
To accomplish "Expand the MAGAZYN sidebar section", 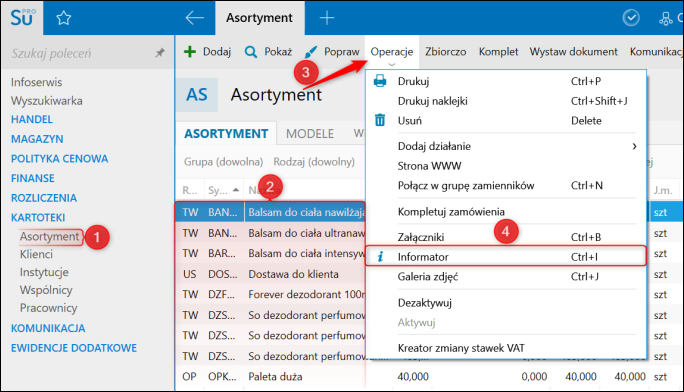I will [x=37, y=139].
